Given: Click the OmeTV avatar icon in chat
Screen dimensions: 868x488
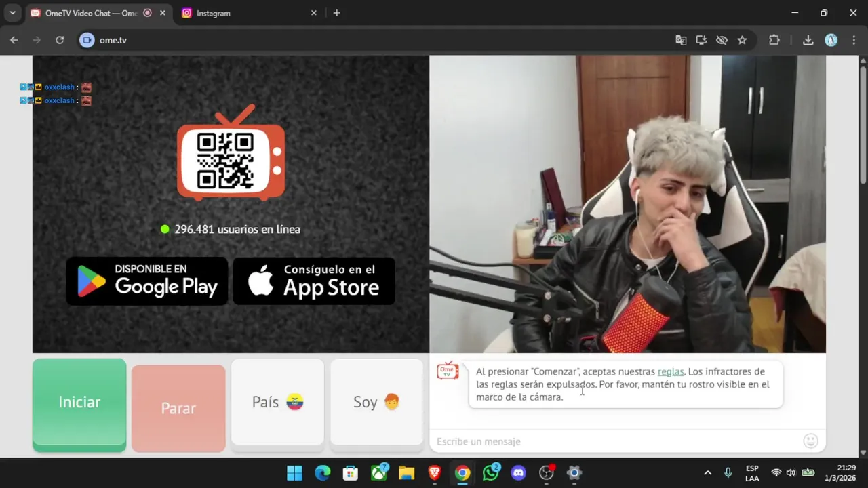Looking at the screenshot, I should click(448, 370).
